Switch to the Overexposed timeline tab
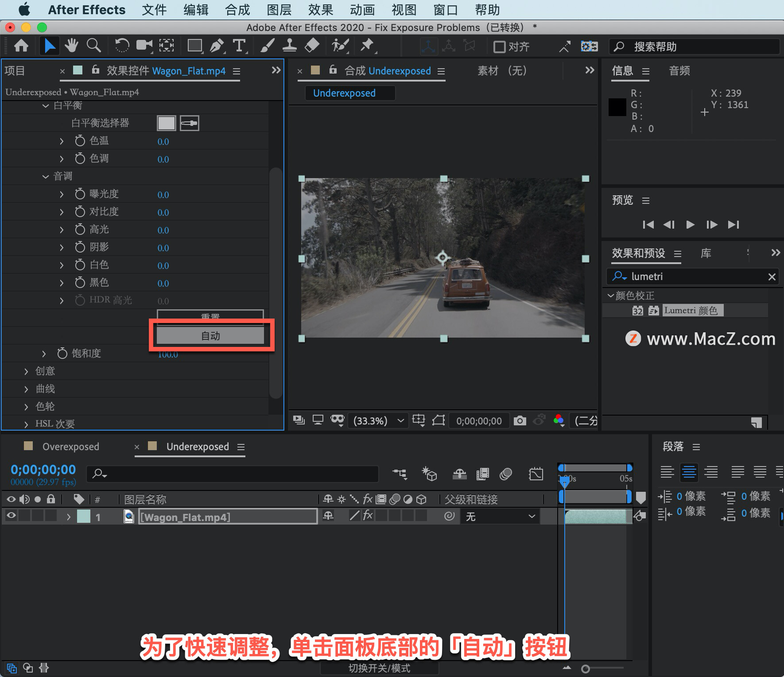The image size is (784, 677). click(70, 447)
